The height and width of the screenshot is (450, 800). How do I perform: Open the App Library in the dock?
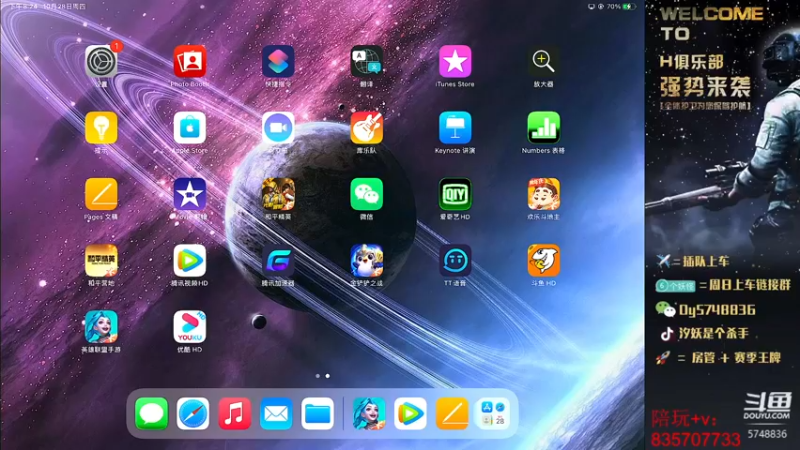pyautogui.click(x=493, y=413)
